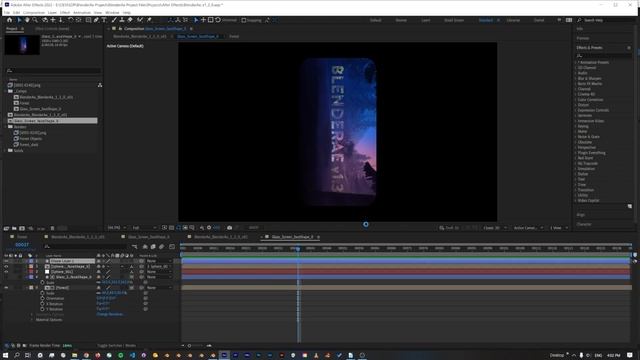Expand the Transition effects category
Screen dimensions: 640x360
(x=576, y=190)
